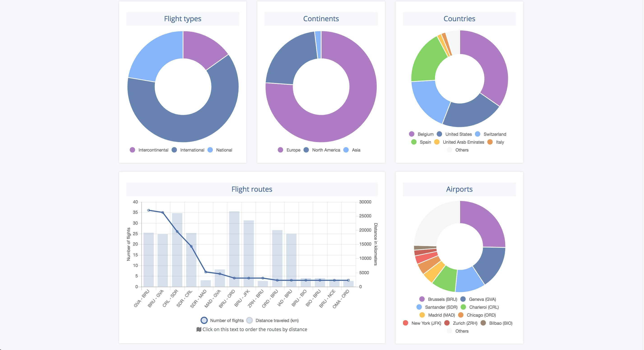This screenshot has width=644, height=350.
Task: Click the Europe legend color dot
Action: [x=280, y=150]
